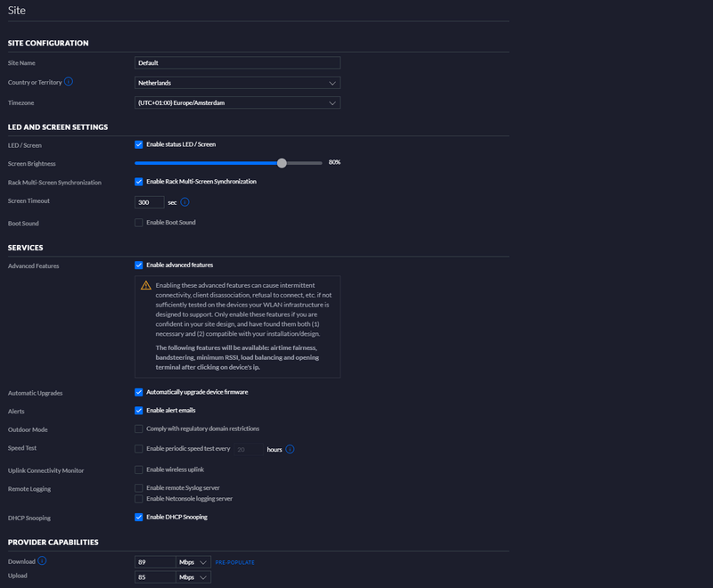Enable wireless uplink checkbox
The height and width of the screenshot is (588, 713).
coord(139,470)
